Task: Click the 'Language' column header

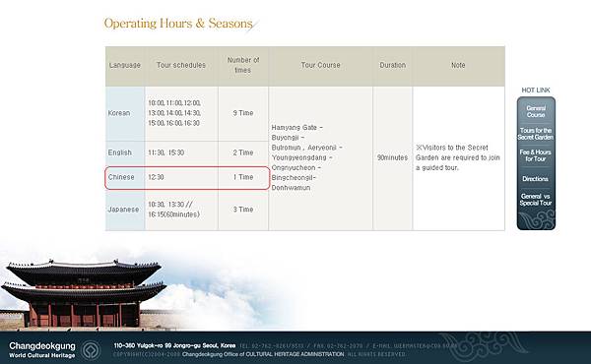Action: click(x=125, y=65)
